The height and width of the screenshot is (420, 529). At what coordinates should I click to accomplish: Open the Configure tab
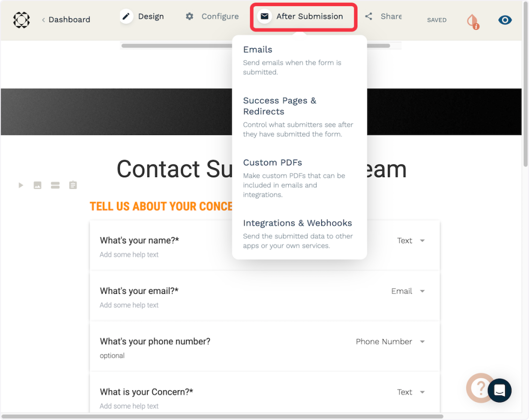click(x=212, y=17)
